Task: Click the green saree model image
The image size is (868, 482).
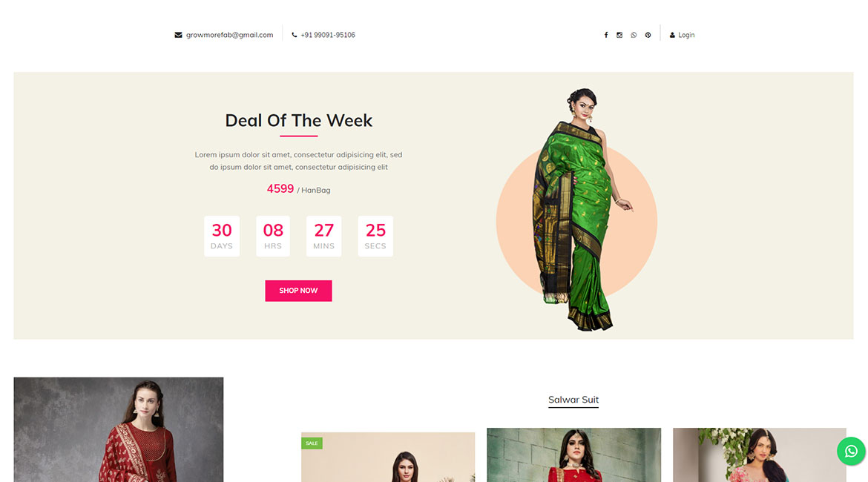Action: [577, 209]
